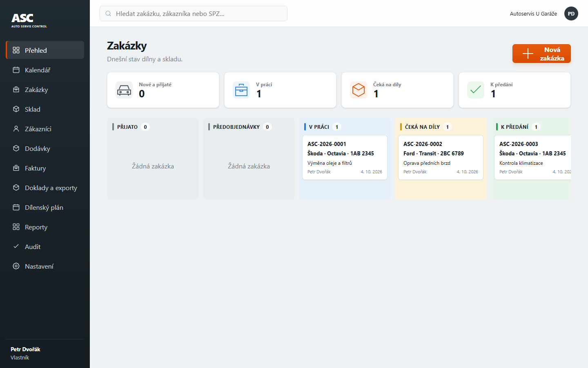Screen dimensions: 588x368
Task: Click Výměna oleje a filtrů description text
Action: 330,163
